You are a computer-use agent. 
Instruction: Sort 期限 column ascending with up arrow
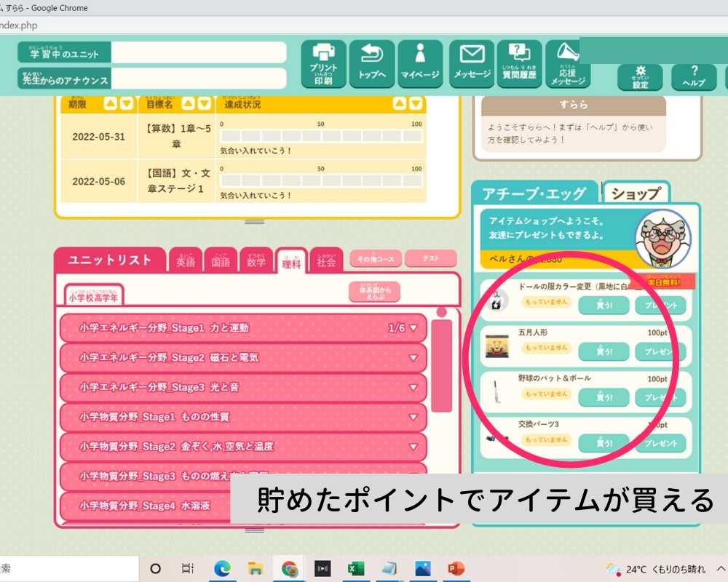(110, 103)
